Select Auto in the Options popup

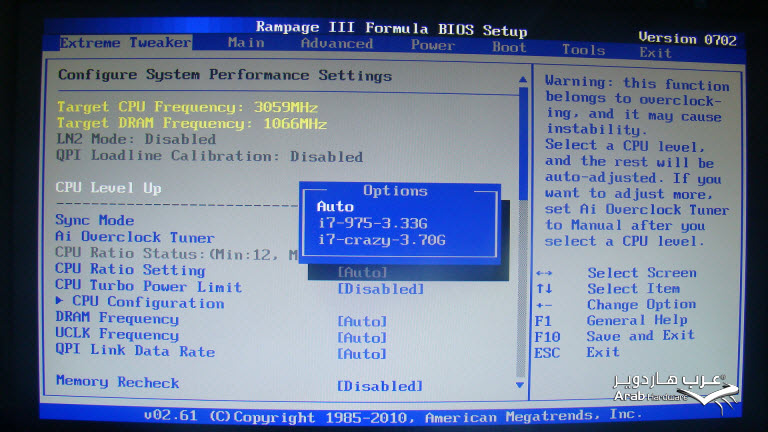point(335,206)
